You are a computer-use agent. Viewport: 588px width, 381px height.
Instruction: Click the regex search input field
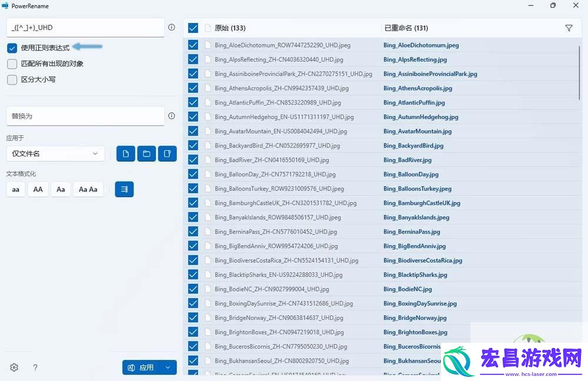(85, 28)
